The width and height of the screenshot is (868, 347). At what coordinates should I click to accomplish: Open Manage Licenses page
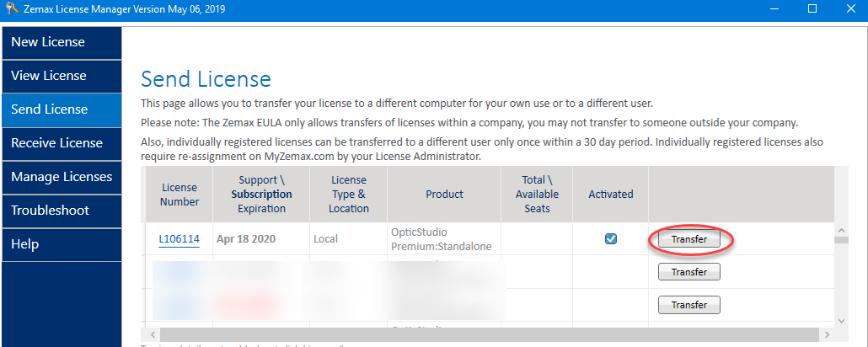[x=62, y=178]
